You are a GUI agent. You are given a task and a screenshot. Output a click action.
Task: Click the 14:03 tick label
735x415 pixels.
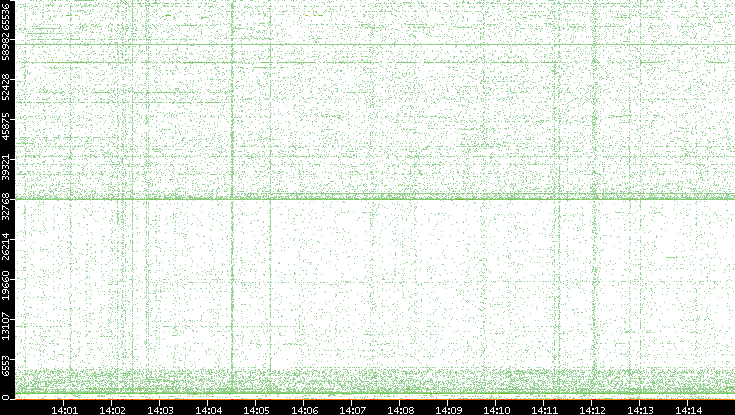[x=160, y=410]
